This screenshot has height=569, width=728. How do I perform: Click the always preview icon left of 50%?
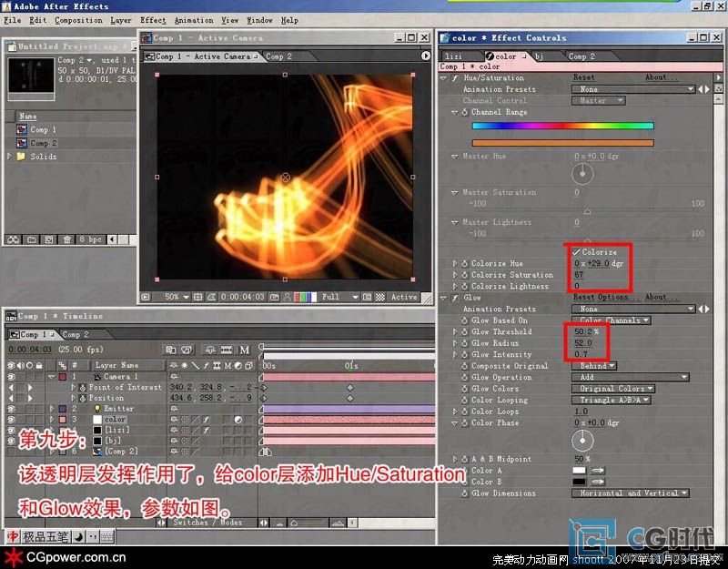(146, 297)
